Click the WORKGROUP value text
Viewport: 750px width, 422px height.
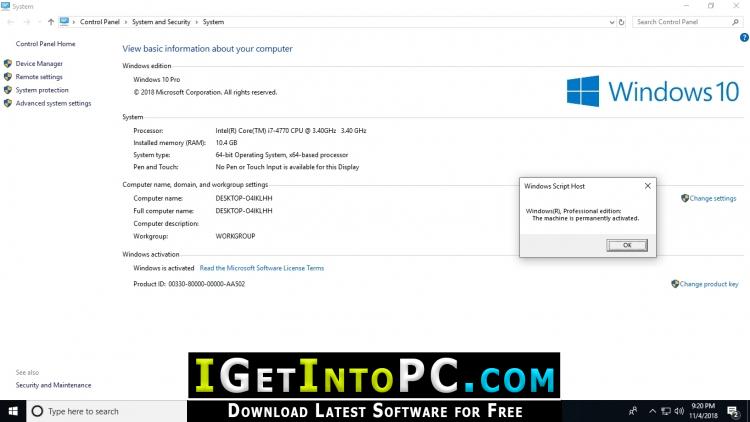tap(235, 236)
